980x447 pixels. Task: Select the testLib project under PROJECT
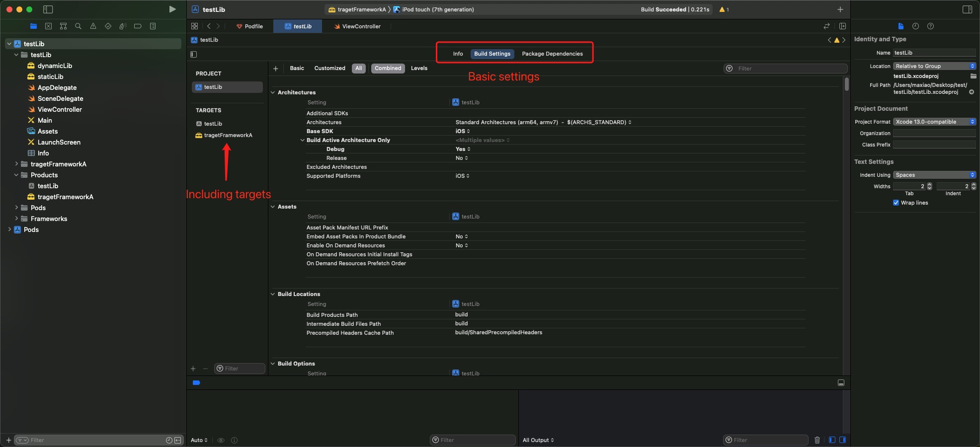tap(227, 87)
